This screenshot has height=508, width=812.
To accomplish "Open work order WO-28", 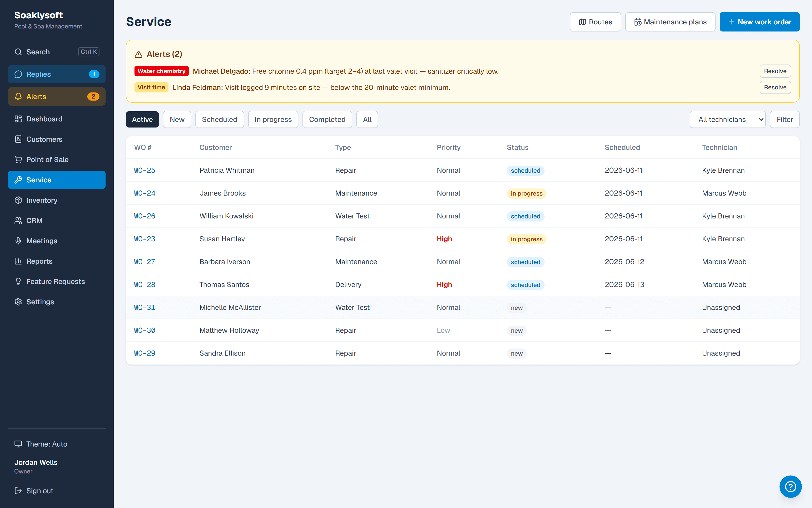I will click(x=145, y=284).
